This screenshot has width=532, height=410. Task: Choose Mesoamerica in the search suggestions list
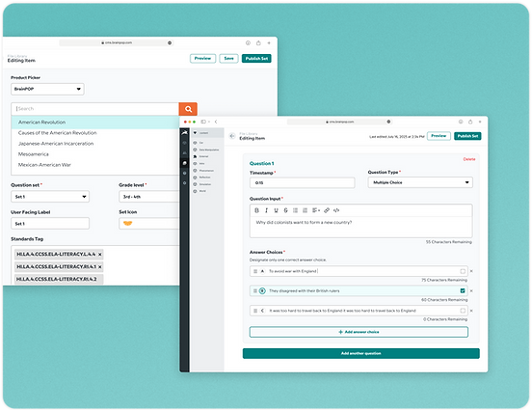coord(33,154)
